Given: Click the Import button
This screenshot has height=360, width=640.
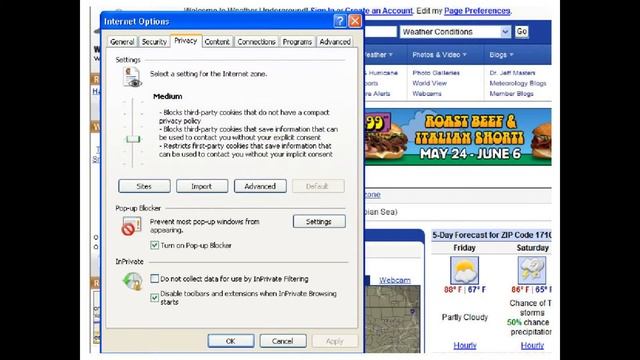Looking at the screenshot, I should coord(202,186).
